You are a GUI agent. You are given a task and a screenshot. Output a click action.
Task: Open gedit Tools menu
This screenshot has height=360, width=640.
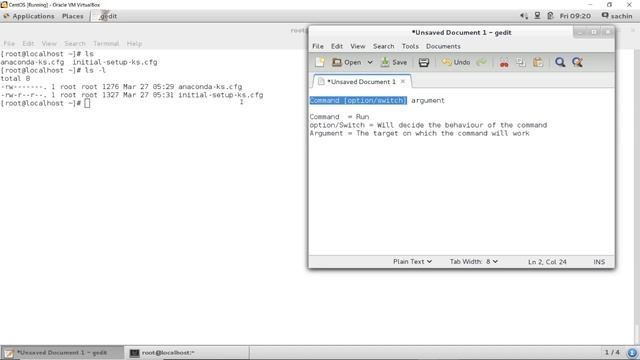coord(410,46)
